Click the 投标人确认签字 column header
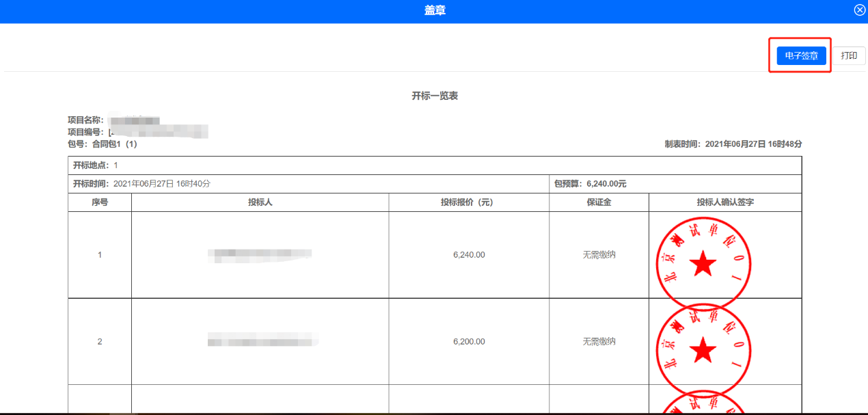The image size is (868, 415). click(x=724, y=202)
